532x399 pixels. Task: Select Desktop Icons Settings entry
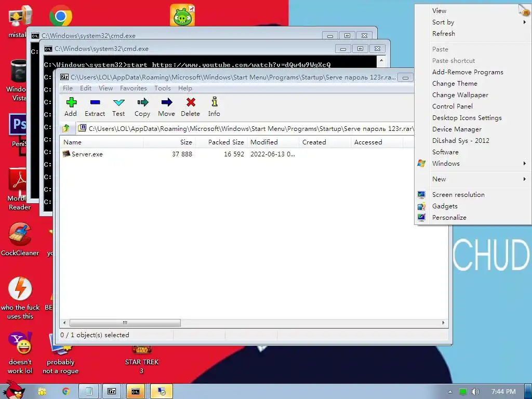tap(473, 118)
